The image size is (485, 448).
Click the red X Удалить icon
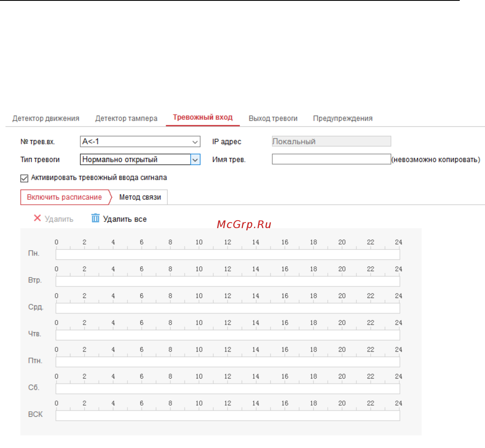pyautogui.click(x=37, y=218)
